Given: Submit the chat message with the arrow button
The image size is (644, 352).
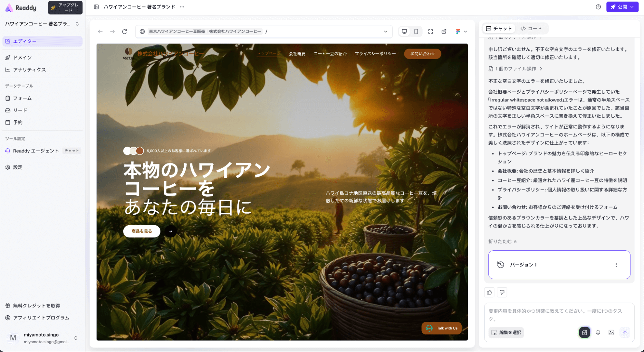Looking at the screenshot, I should click(625, 332).
